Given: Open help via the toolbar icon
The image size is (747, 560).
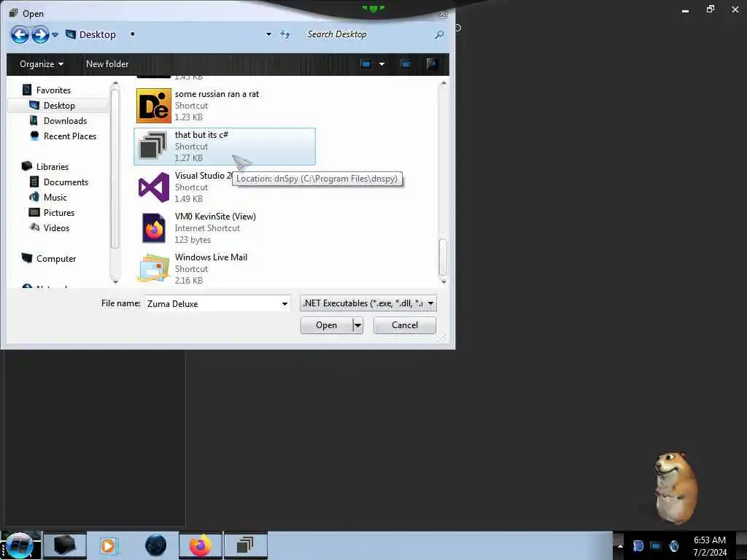Looking at the screenshot, I should 432,64.
